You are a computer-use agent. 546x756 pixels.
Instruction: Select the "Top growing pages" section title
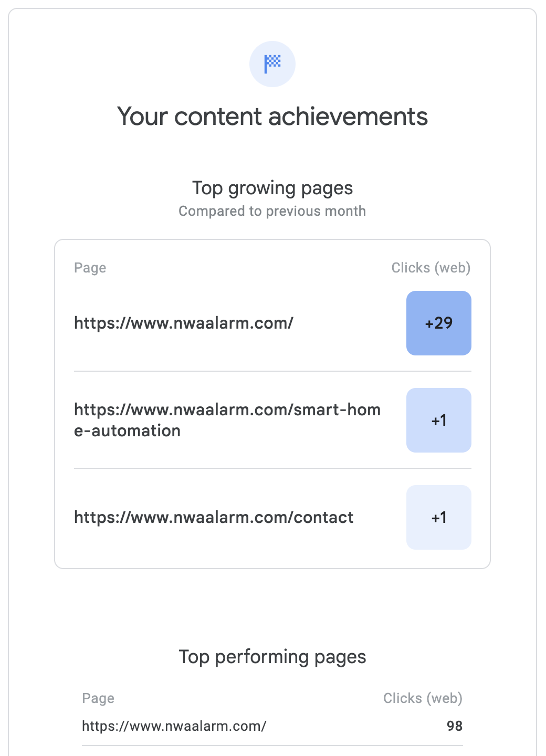coord(272,188)
